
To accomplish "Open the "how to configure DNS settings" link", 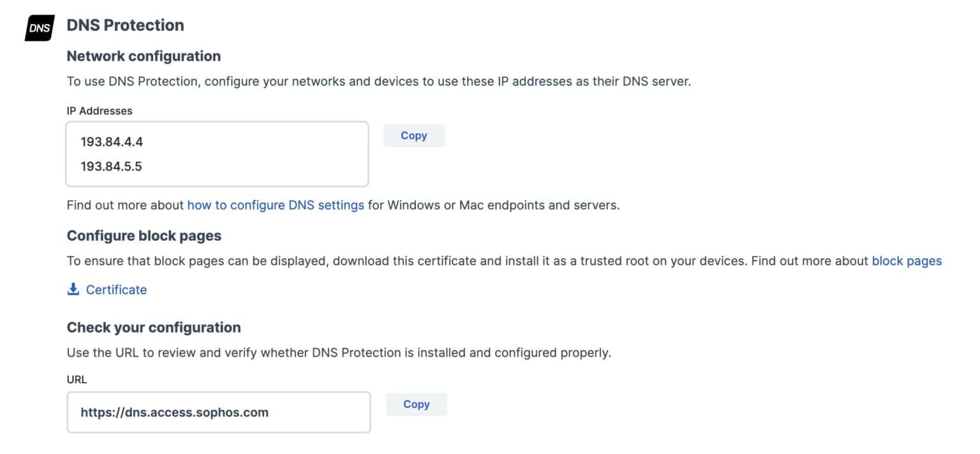I will point(276,205).
